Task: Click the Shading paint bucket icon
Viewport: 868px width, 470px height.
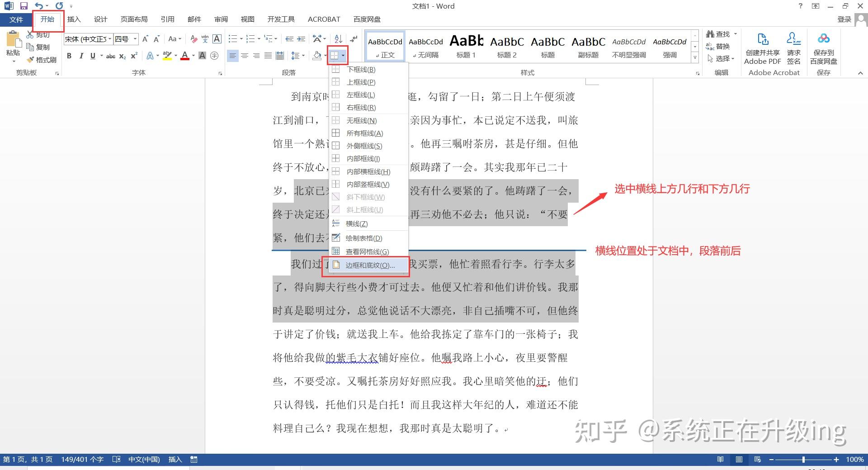Action: [x=317, y=56]
